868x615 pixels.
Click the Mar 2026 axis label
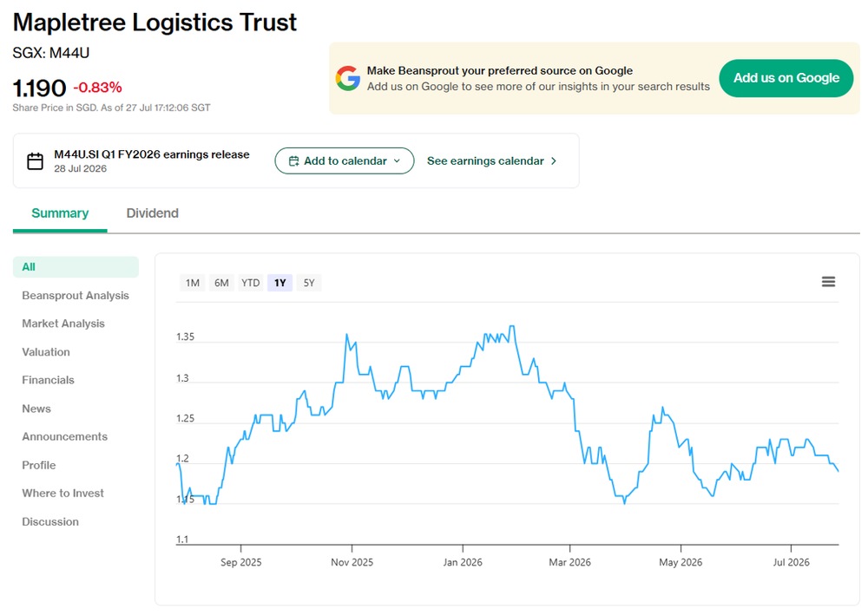(569, 562)
